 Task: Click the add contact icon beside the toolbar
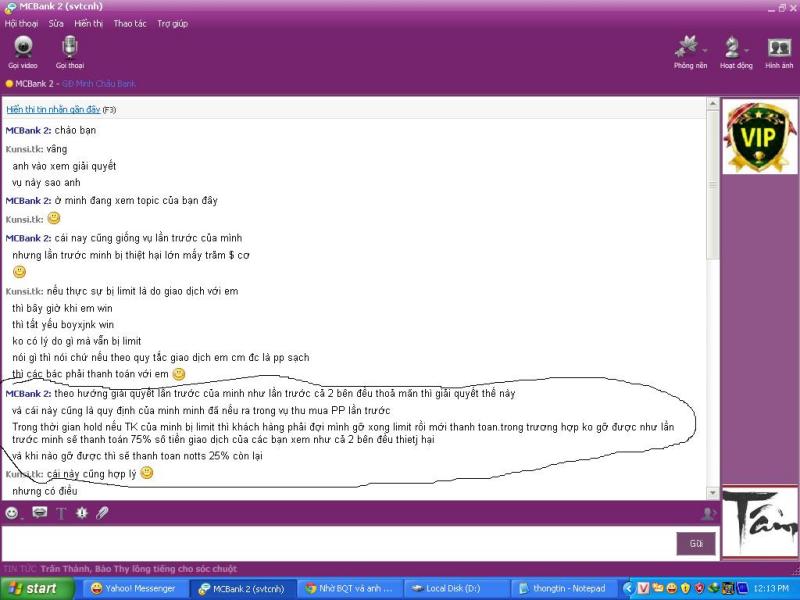pyautogui.click(x=708, y=513)
